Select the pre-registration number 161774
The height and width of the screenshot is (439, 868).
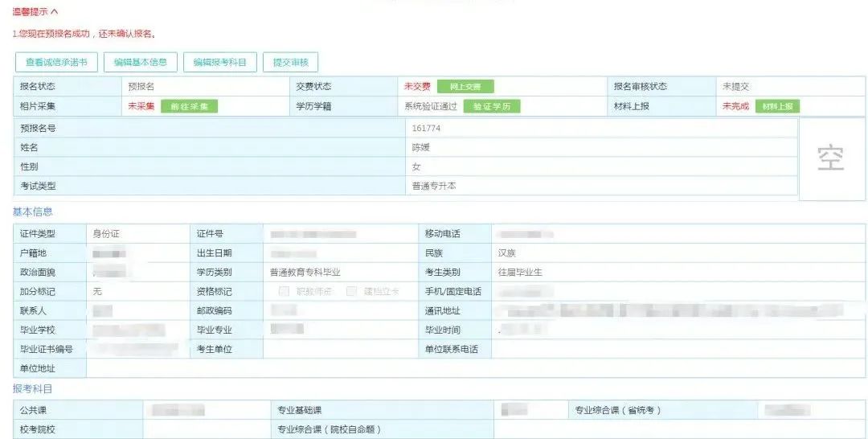pyautogui.click(x=426, y=128)
